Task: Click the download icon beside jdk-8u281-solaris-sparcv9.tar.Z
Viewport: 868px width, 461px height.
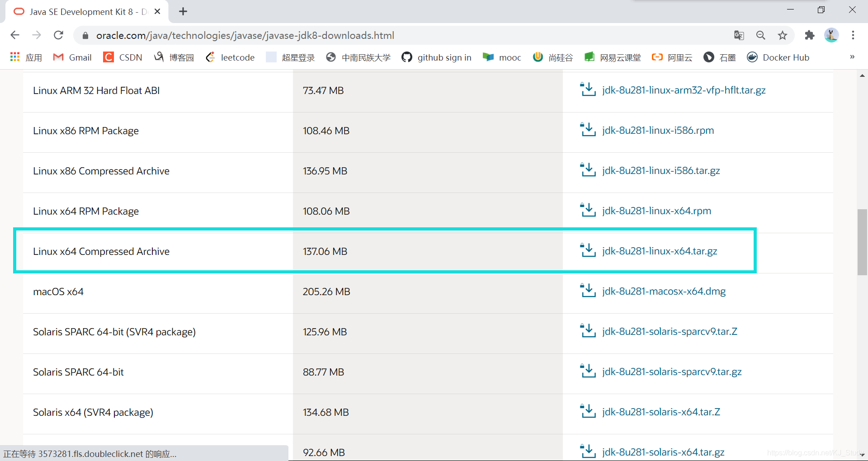Action: point(588,331)
